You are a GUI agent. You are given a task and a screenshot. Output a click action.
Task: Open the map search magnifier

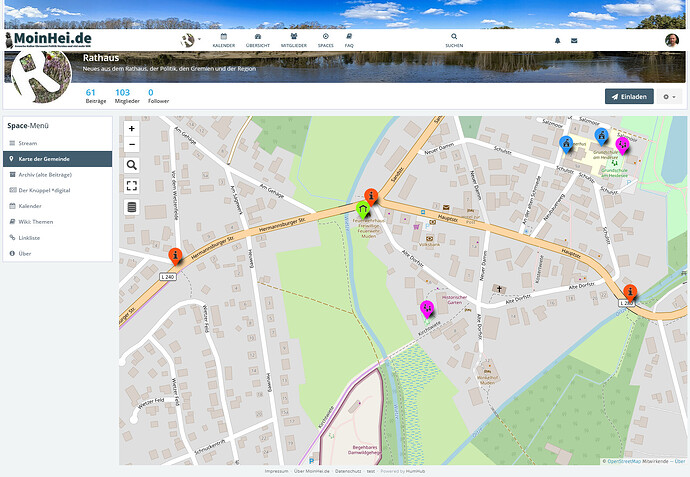pyautogui.click(x=132, y=165)
